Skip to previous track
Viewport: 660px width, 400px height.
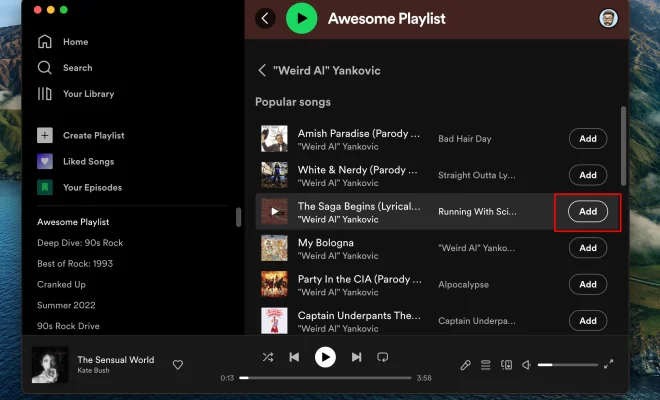294,357
